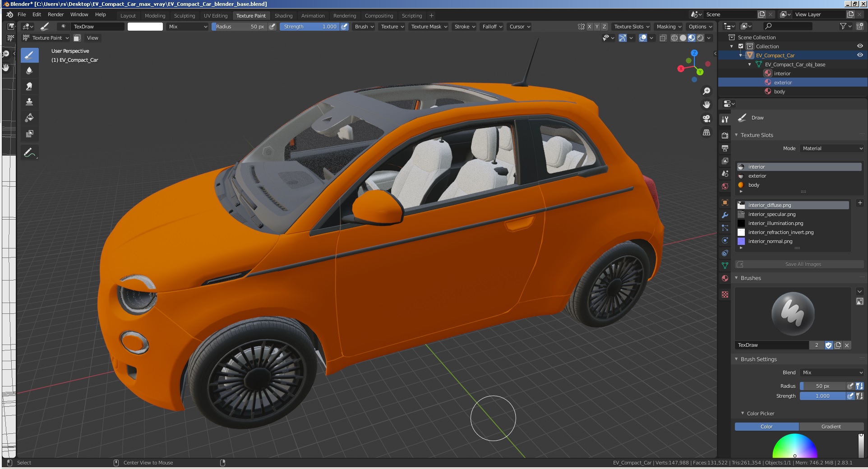Click the viewport pan hand icon
The width and height of the screenshot is (868, 469).
706,105
